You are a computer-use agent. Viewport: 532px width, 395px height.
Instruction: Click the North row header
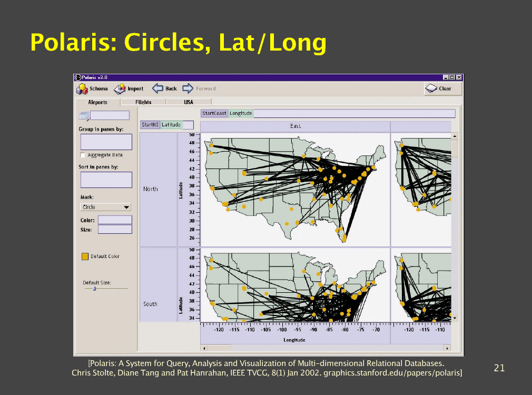coord(159,190)
